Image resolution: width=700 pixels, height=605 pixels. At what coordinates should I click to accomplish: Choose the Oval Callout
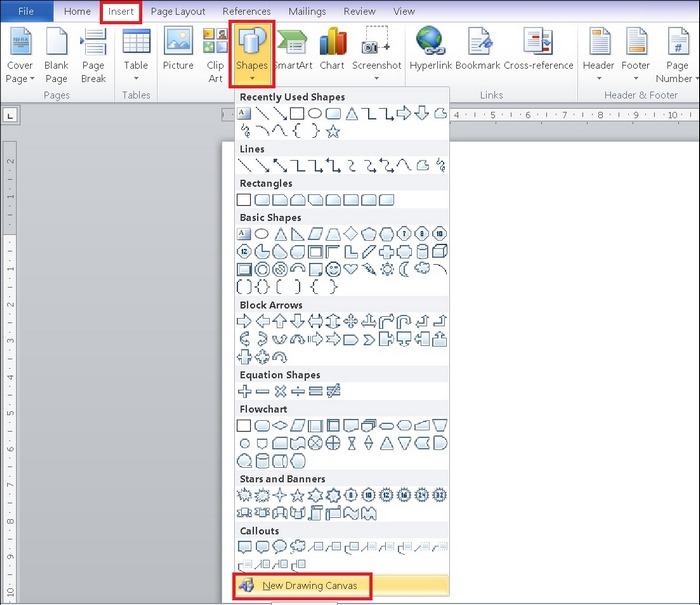point(279,547)
